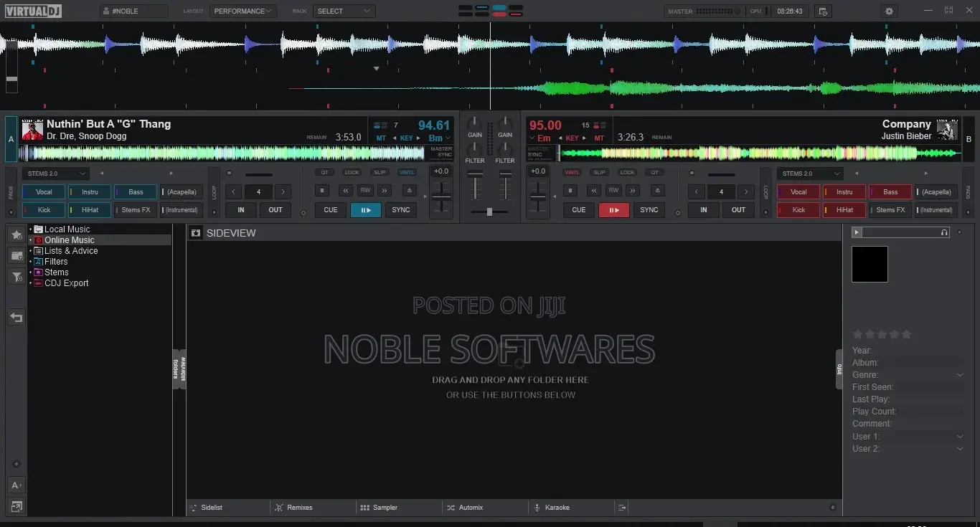Set loop IN on deck B
The image size is (980, 527).
pos(704,210)
